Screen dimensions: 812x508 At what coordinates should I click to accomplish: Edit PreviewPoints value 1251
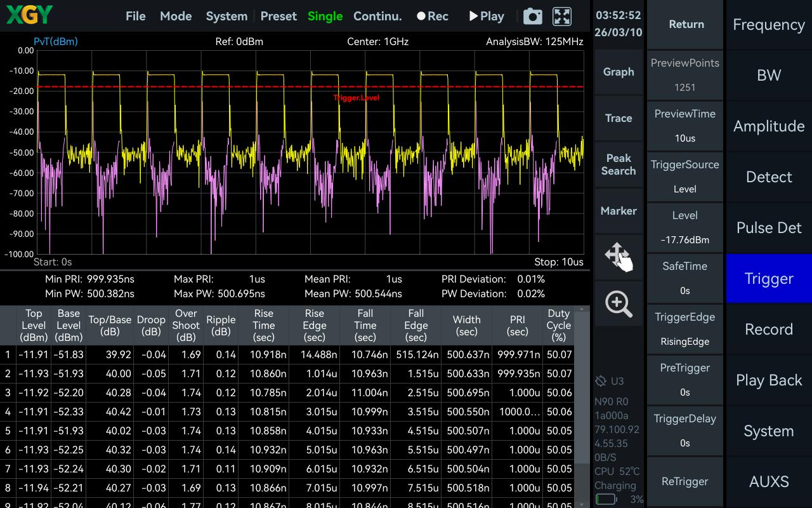685,75
